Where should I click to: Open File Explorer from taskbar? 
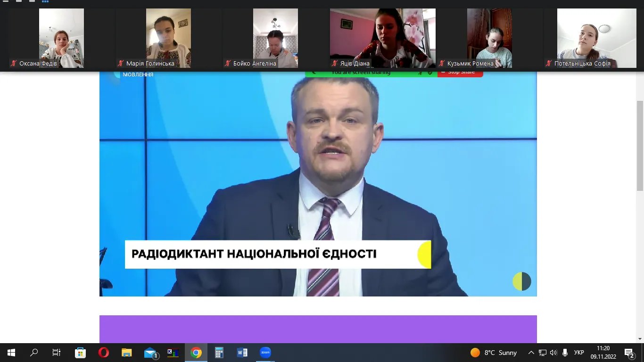[x=127, y=353]
